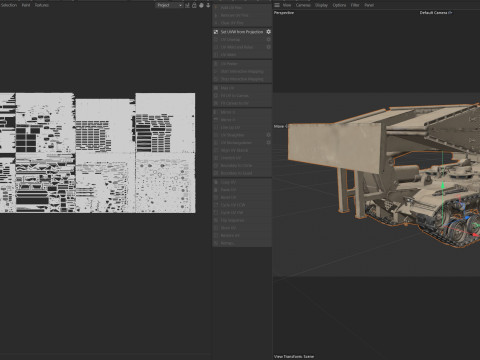This screenshot has width=480, height=360.
Task: Click the green Y-axis arrow handle
Action: pos(443,186)
